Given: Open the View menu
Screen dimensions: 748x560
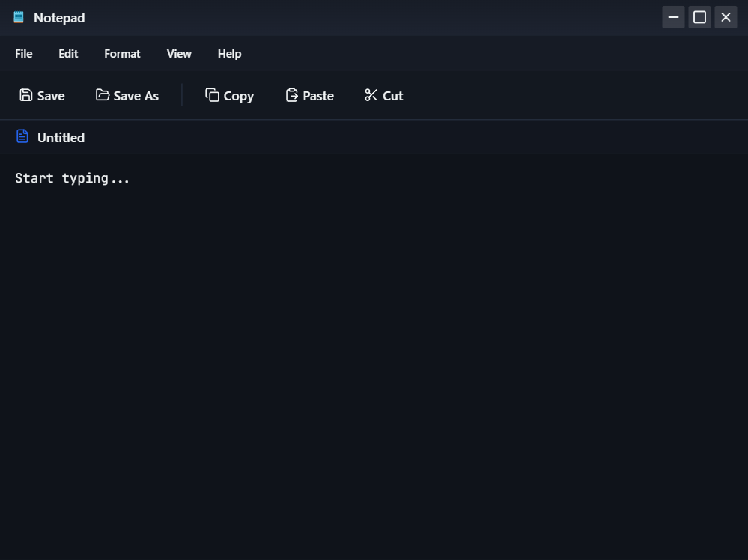Looking at the screenshot, I should click(x=179, y=53).
